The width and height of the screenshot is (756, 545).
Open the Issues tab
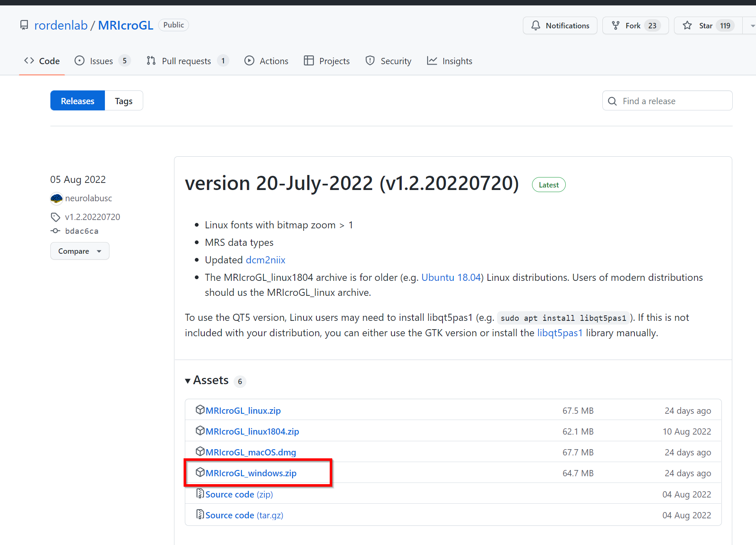102,61
